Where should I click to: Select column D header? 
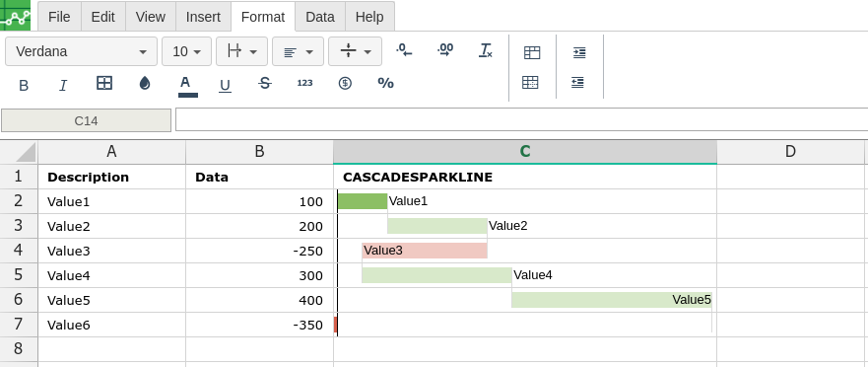(790, 151)
